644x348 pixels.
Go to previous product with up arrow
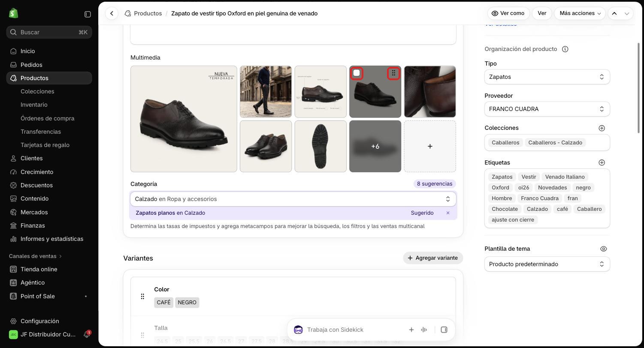coord(614,13)
